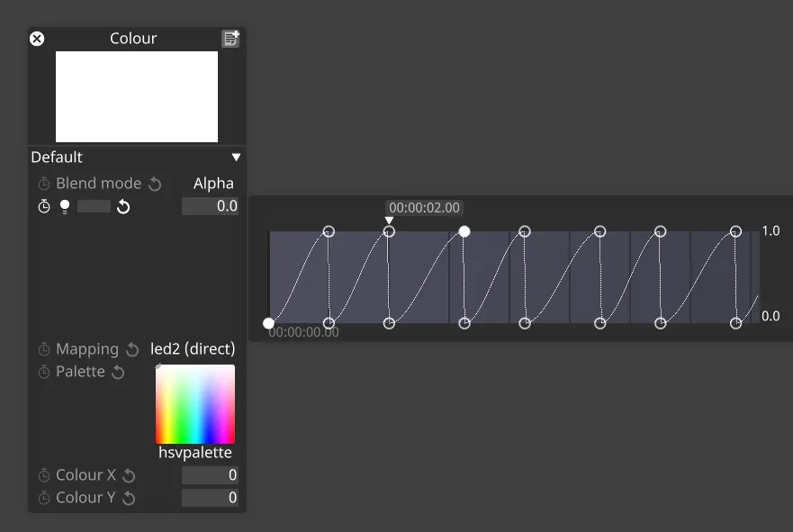Reset the Palette property
This screenshot has width=793, height=532.
coord(118,371)
